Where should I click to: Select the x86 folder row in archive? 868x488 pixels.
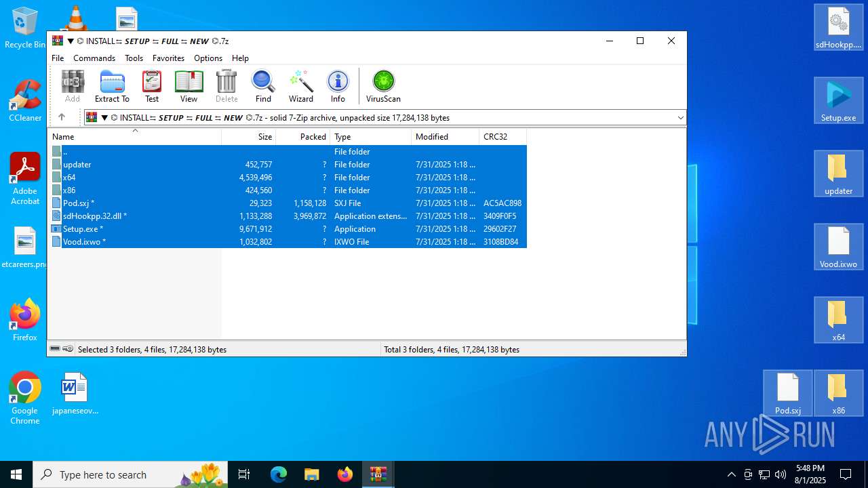coord(289,190)
